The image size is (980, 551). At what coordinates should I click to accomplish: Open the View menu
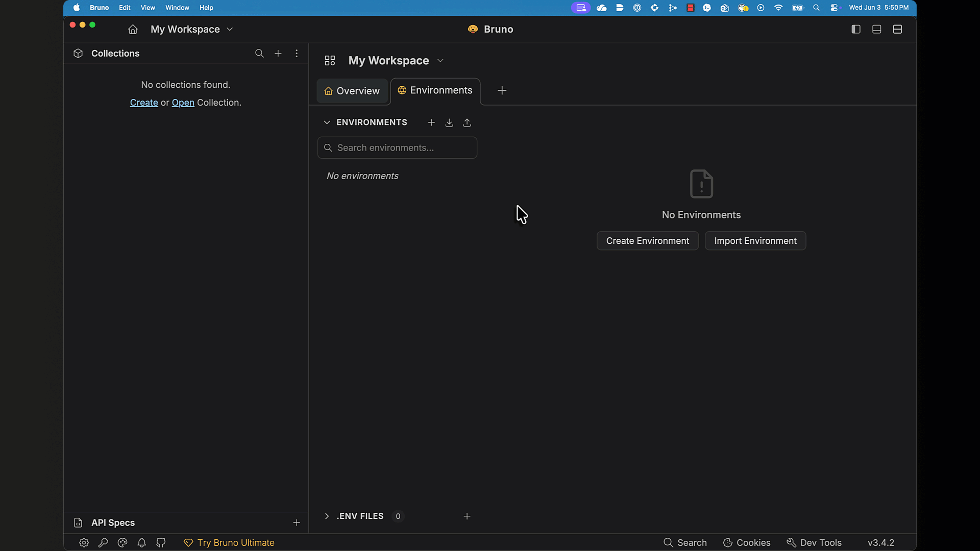148,8
